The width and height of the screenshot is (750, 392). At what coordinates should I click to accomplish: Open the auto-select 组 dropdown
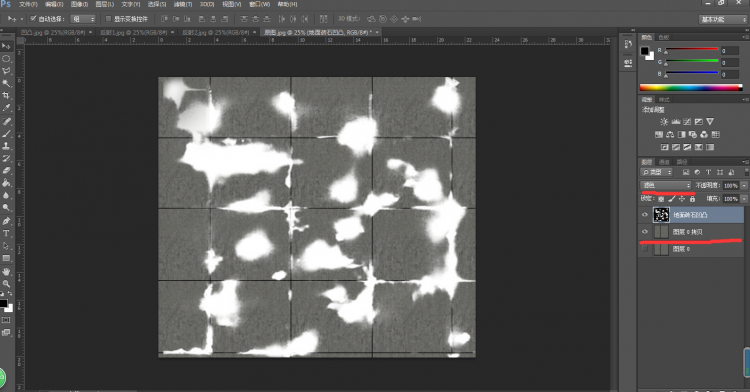click(x=83, y=19)
